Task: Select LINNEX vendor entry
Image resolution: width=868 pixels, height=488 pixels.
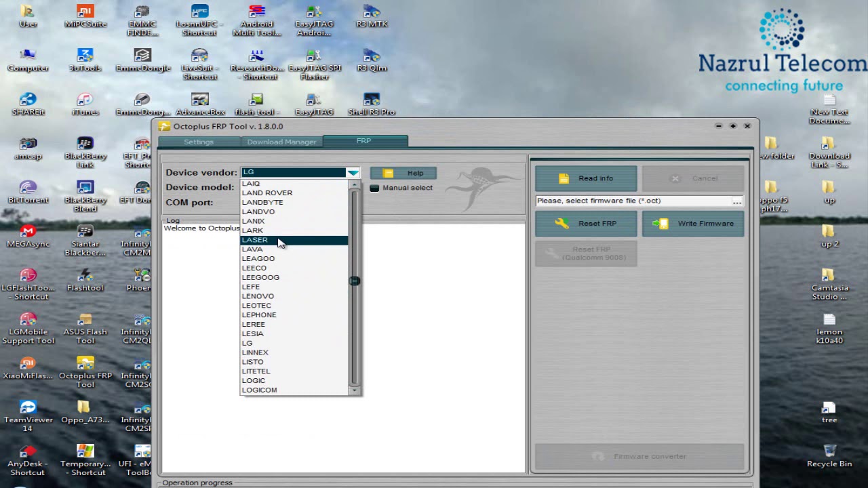Action: pyautogui.click(x=294, y=352)
